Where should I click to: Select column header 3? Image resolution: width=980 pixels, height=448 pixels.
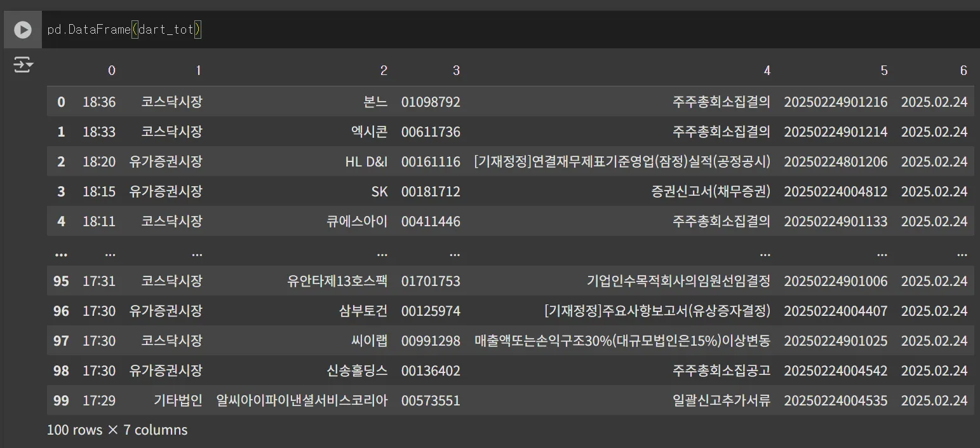pos(456,71)
